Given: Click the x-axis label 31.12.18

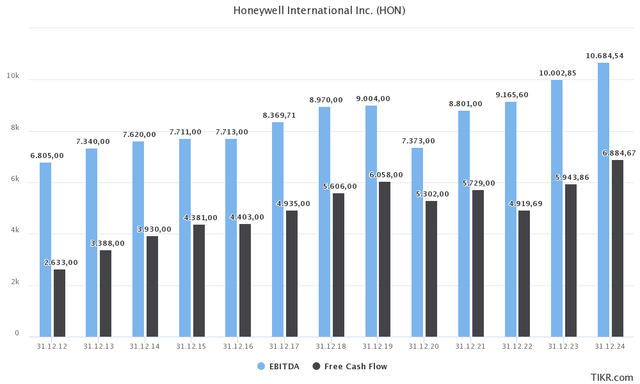Looking at the screenshot, I should (331, 346).
